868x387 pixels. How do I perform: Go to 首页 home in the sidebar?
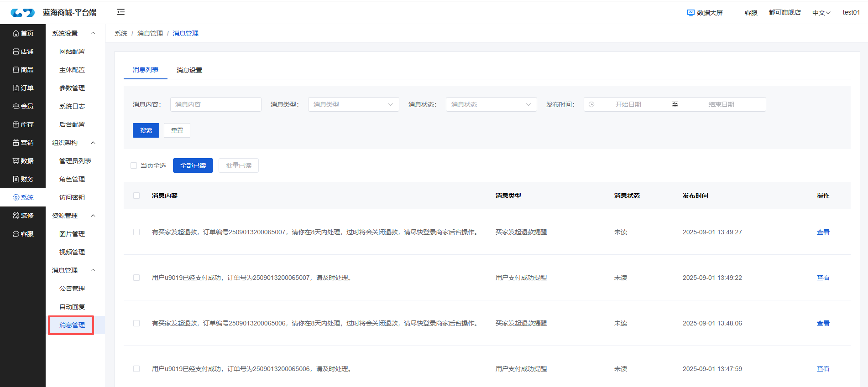(23, 33)
